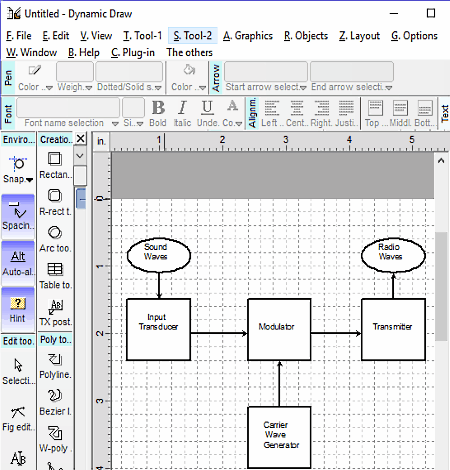Click the fill Color bucket icon

pyautogui.click(x=189, y=70)
